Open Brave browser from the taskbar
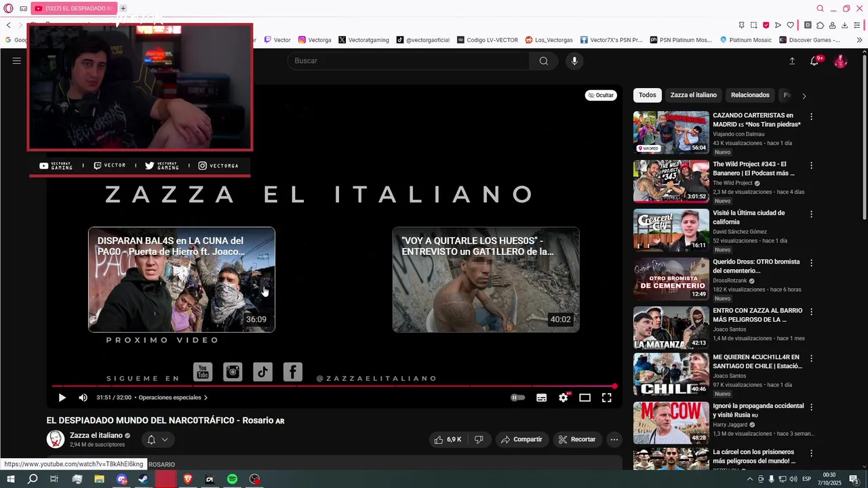Image resolution: width=868 pixels, height=488 pixels. coord(188,479)
